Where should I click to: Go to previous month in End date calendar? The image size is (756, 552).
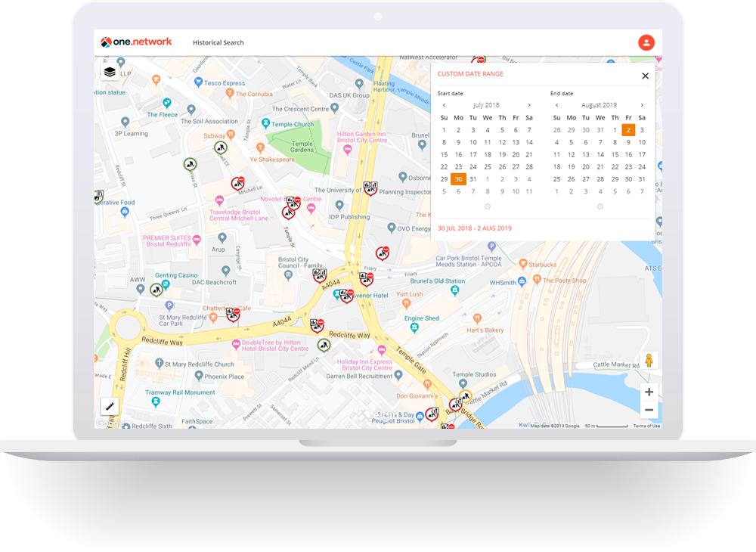[x=556, y=105]
